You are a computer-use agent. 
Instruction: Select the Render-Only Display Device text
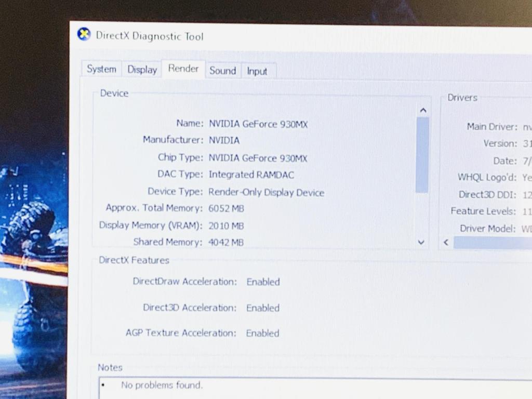pos(267,192)
